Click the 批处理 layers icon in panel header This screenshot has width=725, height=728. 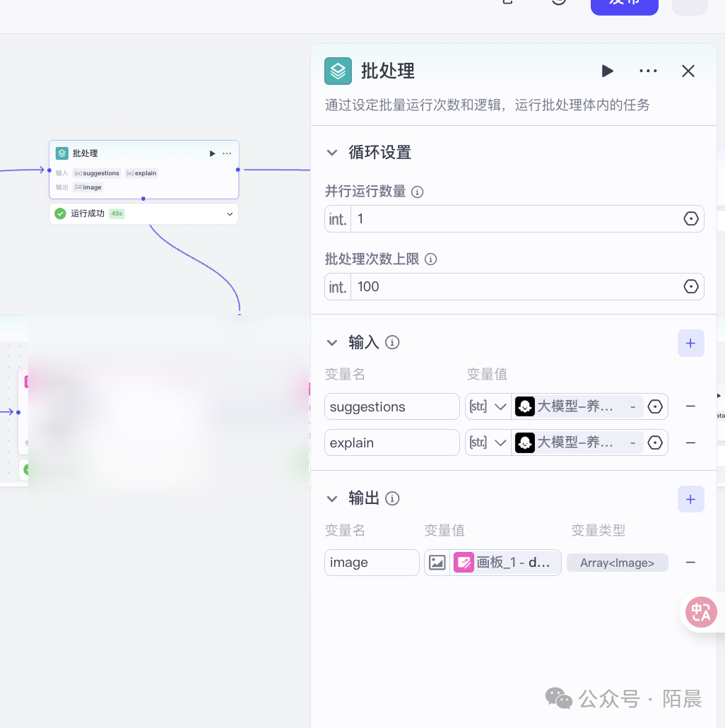pyautogui.click(x=338, y=71)
